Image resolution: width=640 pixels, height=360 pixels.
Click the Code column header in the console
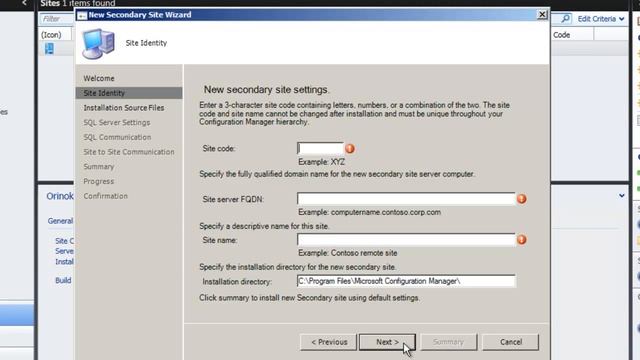click(562, 35)
